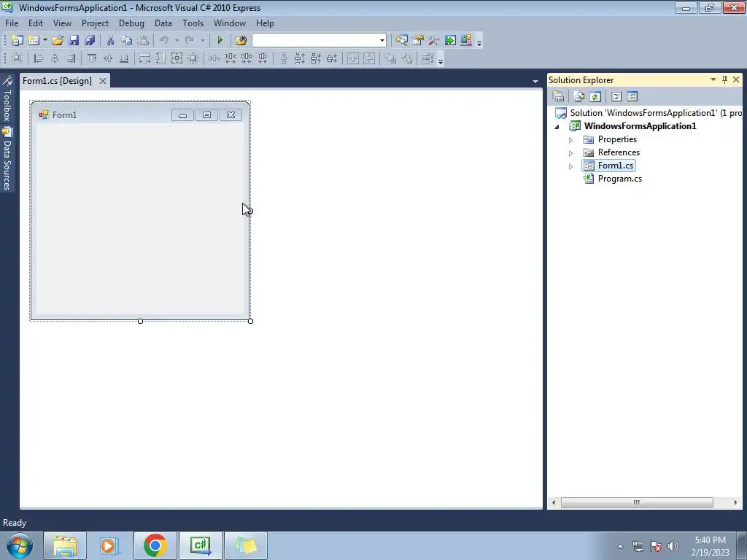The image size is (747, 560).
Task: Open the Data Sources side panel tab
Action: (x=7, y=158)
